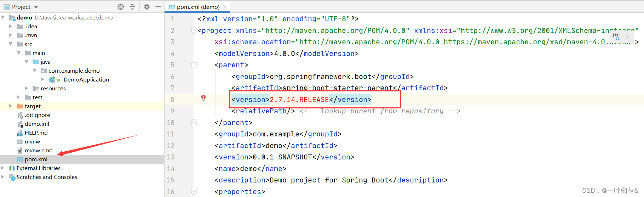Open Project panel settings gear

[147, 7]
